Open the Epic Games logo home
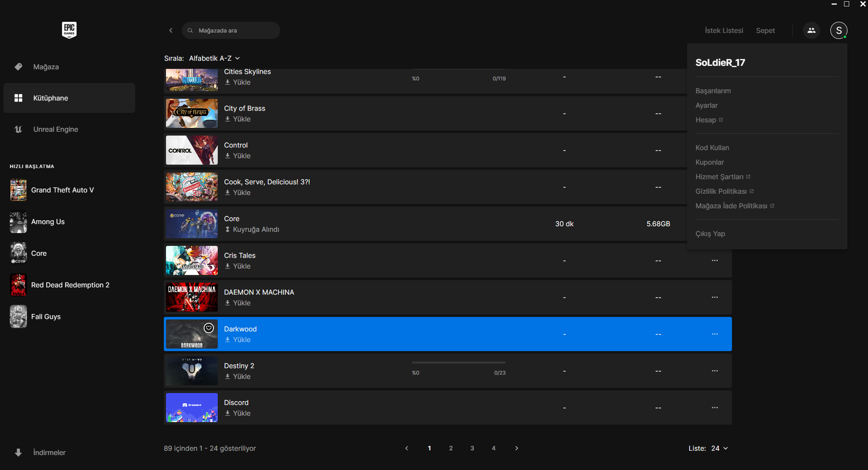This screenshot has height=470, width=868. click(x=69, y=30)
